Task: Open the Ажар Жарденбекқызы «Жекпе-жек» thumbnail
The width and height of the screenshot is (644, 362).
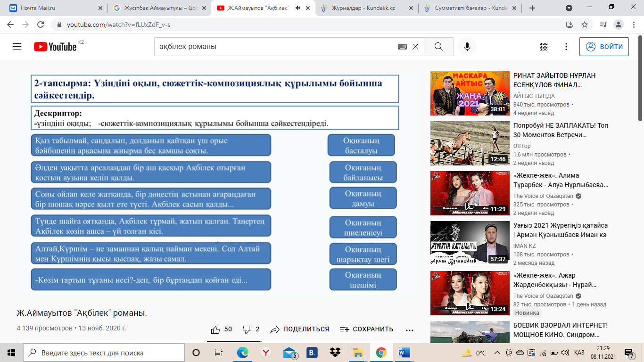Action: click(x=470, y=293)
